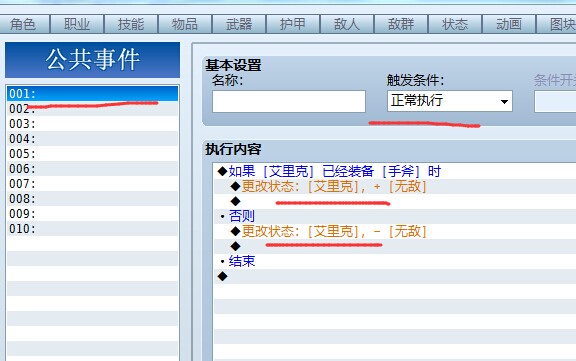Select the 敌人 tab

pos(347,24)
